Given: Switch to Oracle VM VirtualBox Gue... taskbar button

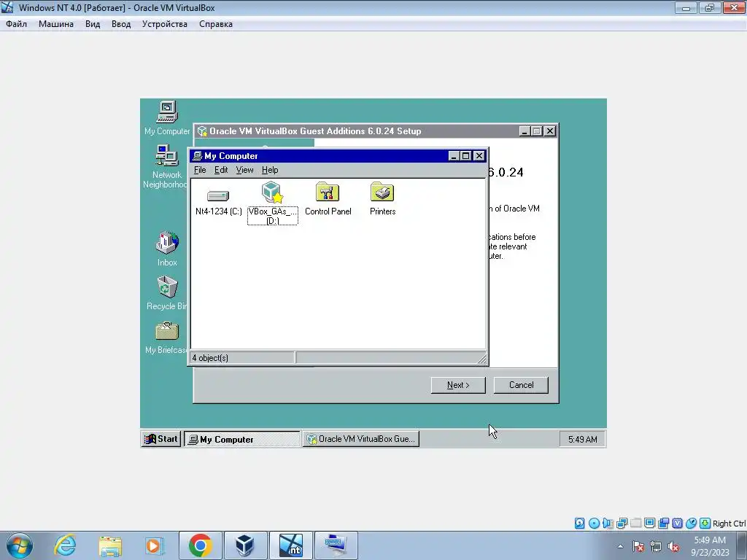Looking at the screenshot, I should tap(360, 439).
